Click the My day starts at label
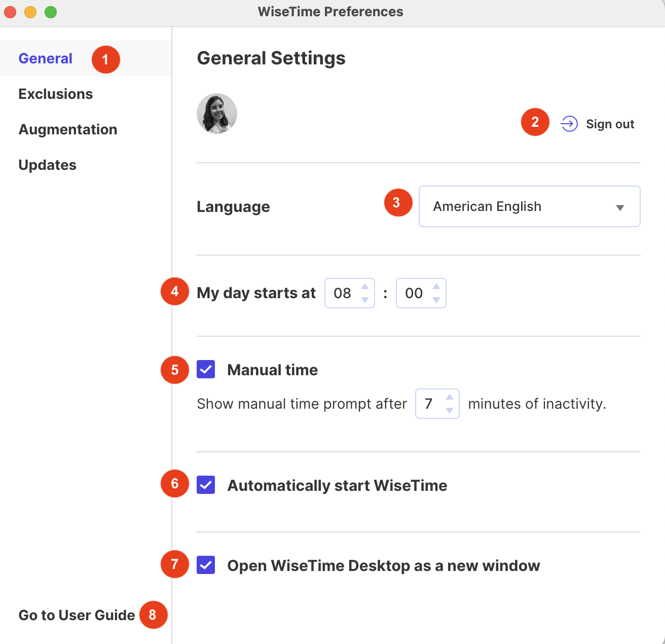Viewport: 665px width, 644px height. click(x=256, y=293)
